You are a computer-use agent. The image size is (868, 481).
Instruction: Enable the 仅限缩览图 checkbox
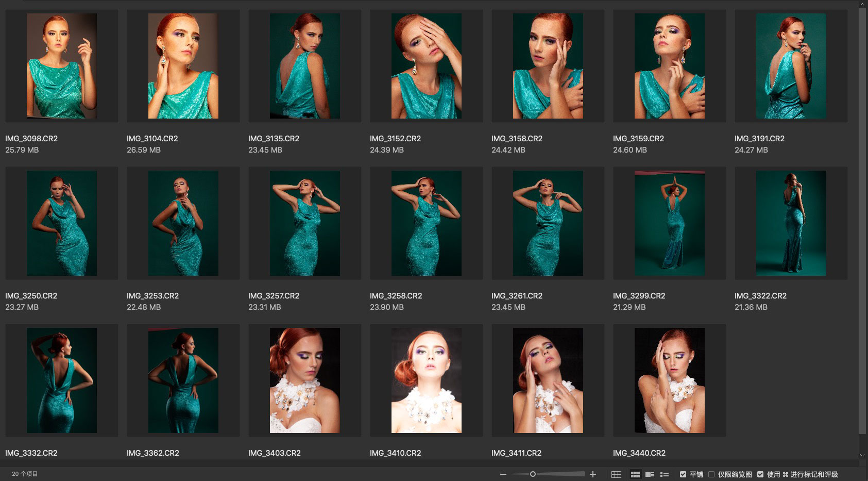tap(711, 474)
